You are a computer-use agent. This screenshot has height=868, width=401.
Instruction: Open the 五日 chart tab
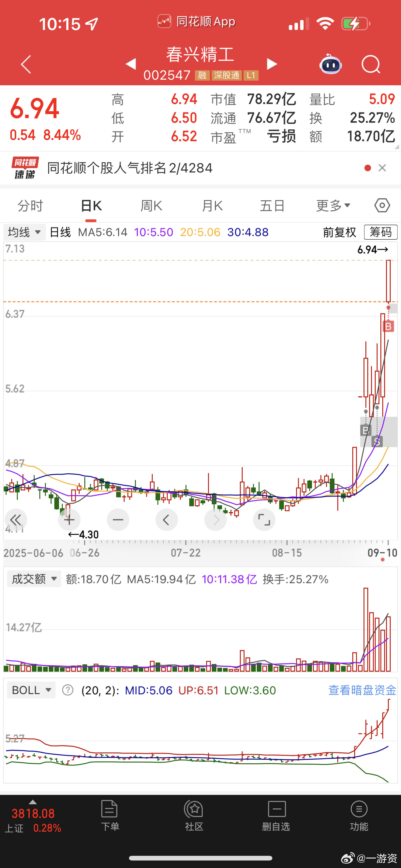pos(273,206)
